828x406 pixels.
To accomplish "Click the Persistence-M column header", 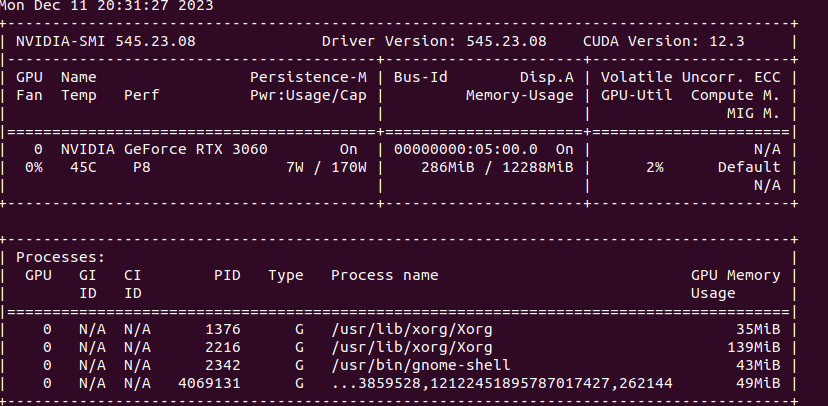I will 308,76.
